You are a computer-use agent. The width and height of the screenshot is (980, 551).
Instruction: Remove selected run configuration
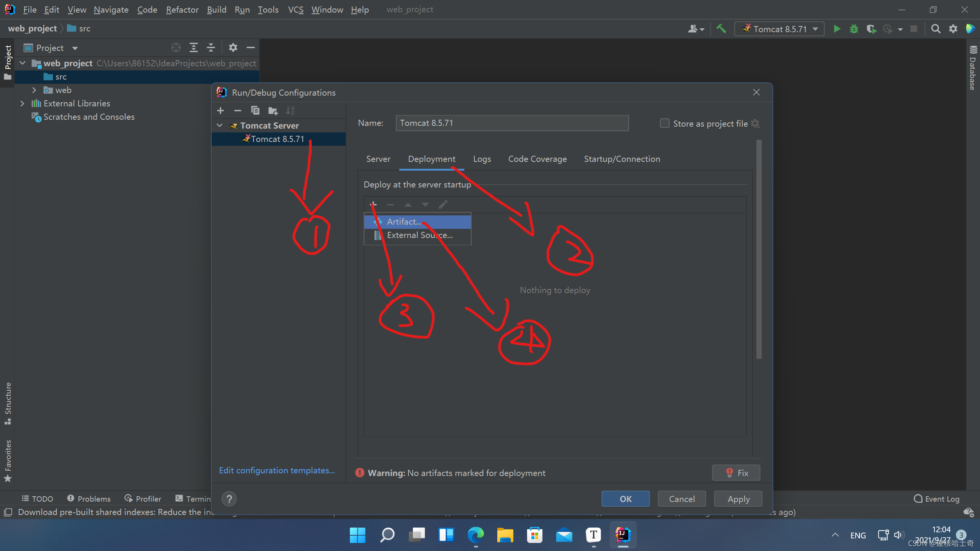(238, 111)
